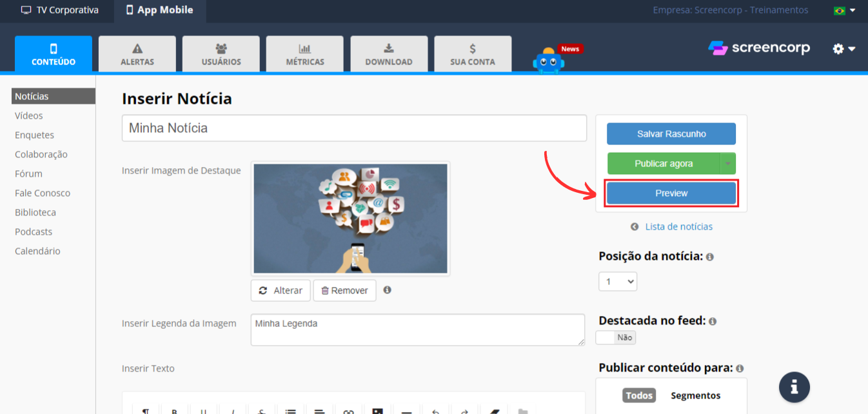Image resolution: width=868 pixels, height=414 pixels.
Task: Switch to the Métricas tab
Action: point(305,54)
